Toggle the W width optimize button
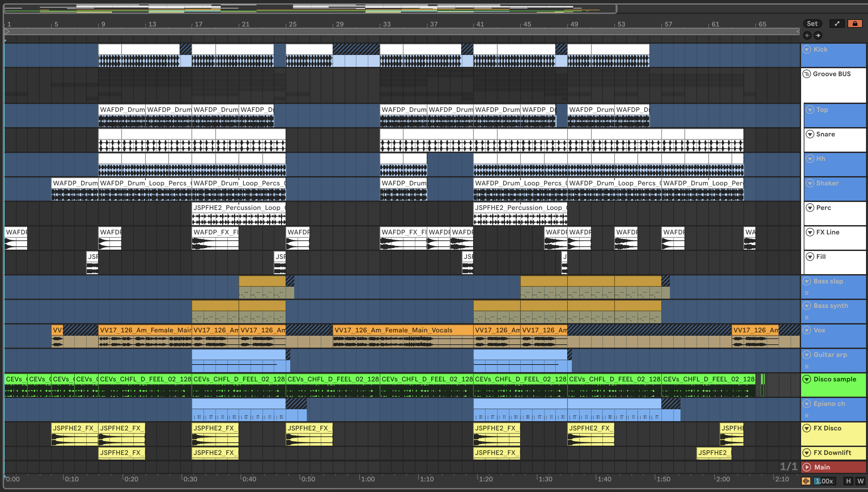868x492 pixels. pos(860,481)
